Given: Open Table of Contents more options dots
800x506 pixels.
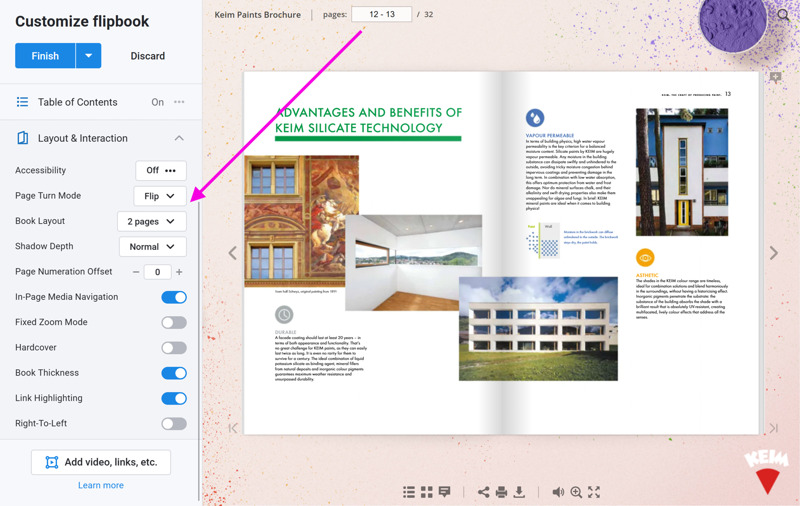Looking at the screenshot, I should pyautogui.click(x=179, y=102).
